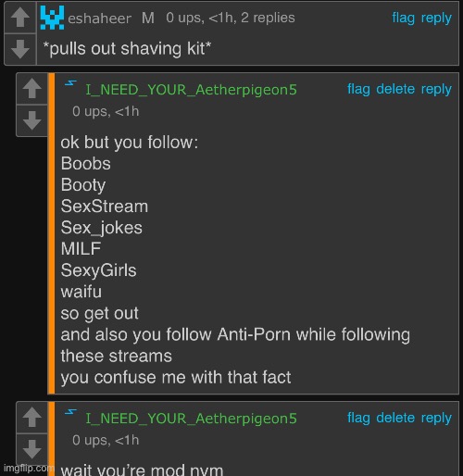Open I_NEED_YOUR_Aetherpigeon5 profile in the first reply
Screen dimensions: 463x476
tap(191, 90)
